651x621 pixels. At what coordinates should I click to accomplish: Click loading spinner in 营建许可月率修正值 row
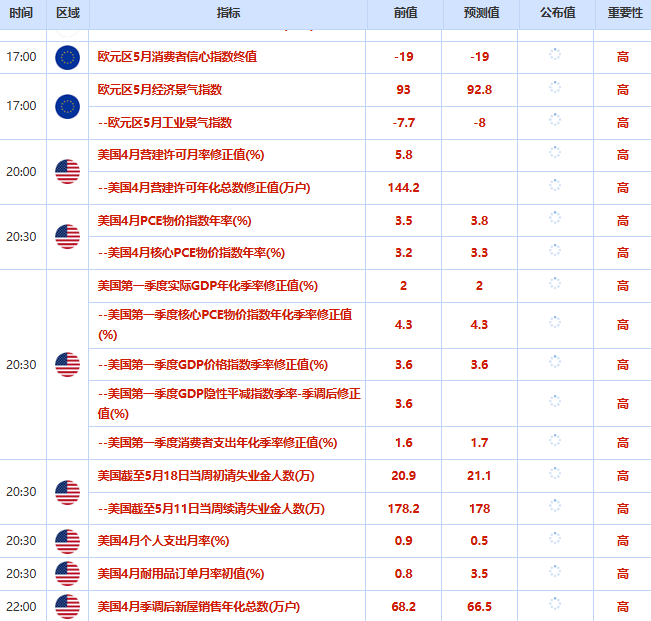pyautogui.click(x=555, y=152)
